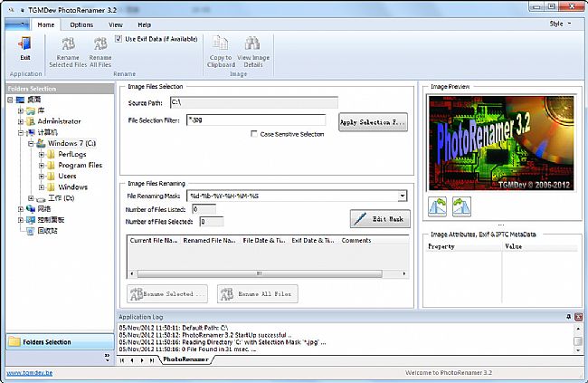Click Rename Selected button below file list

pos(167,293)
